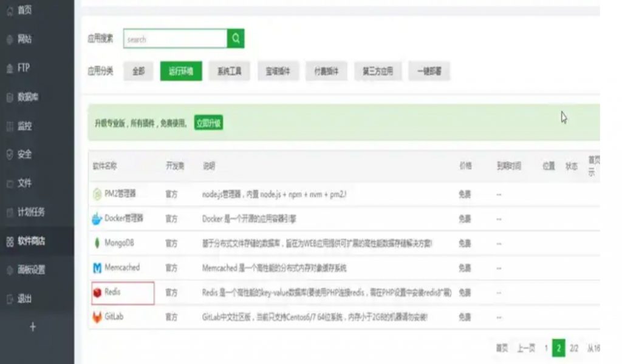The height and width of the screenshot is (364, 622).
Task: Click the Redis row description text
Action: [x=327, y=292]
